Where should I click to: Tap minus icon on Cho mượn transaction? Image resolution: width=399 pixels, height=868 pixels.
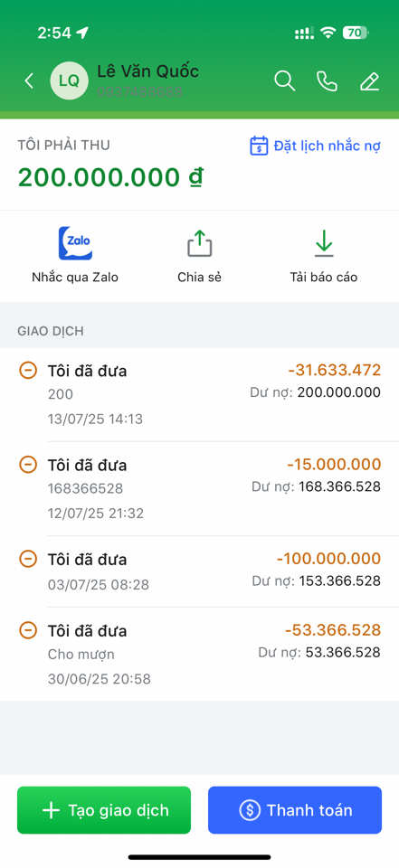28,630
